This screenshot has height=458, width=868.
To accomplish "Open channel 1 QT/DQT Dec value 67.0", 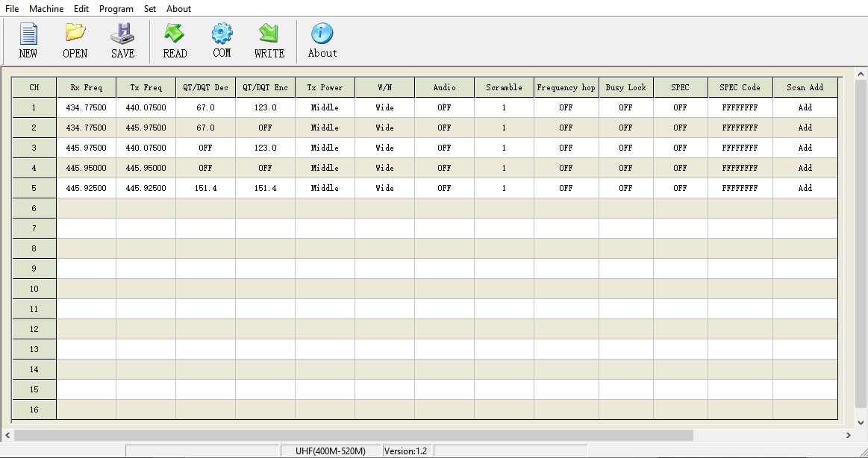I will 205,108.
